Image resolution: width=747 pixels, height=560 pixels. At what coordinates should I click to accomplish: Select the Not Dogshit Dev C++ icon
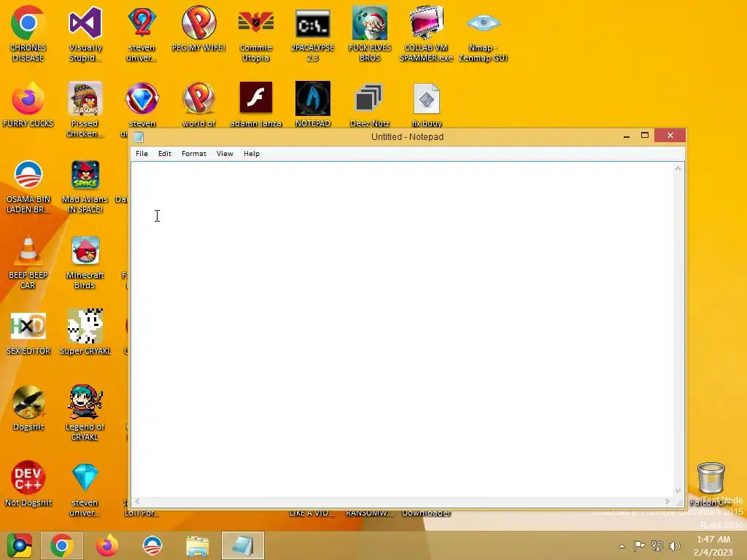tap(28, 483)
